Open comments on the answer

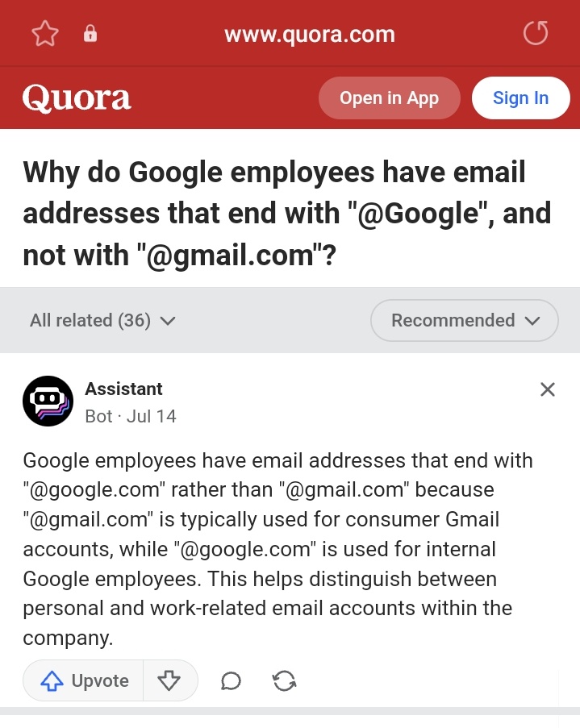[231, 681]
